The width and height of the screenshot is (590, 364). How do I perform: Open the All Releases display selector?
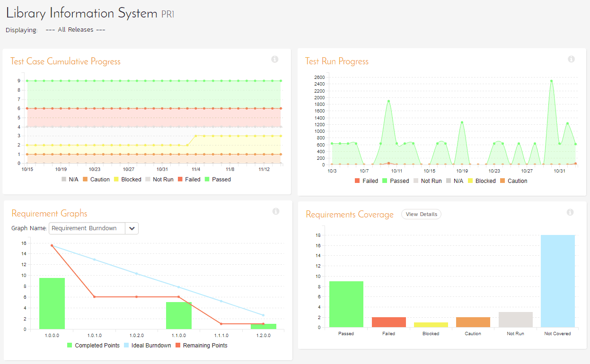click(x=75, y=30)
